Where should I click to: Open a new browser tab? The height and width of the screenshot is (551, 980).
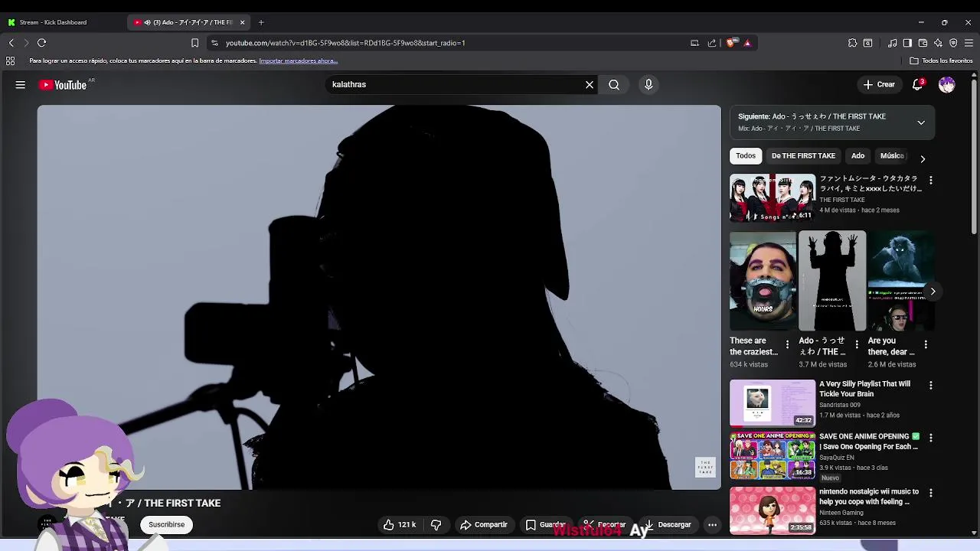261,22
